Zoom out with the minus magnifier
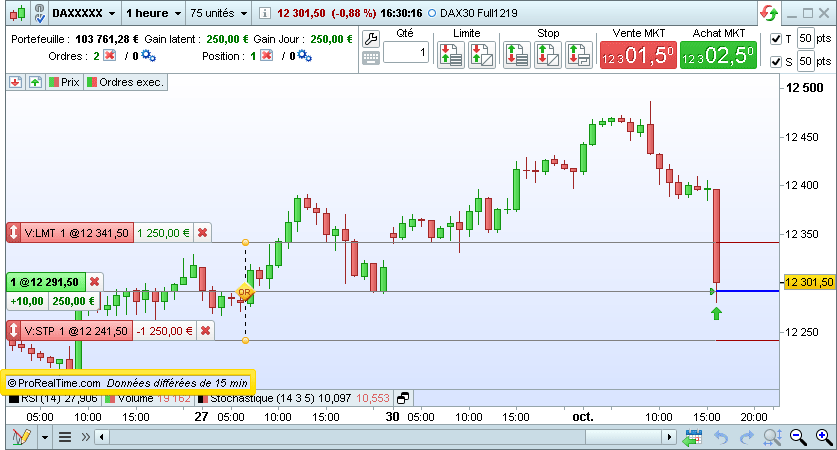The image size is (837, 450). 798,437
